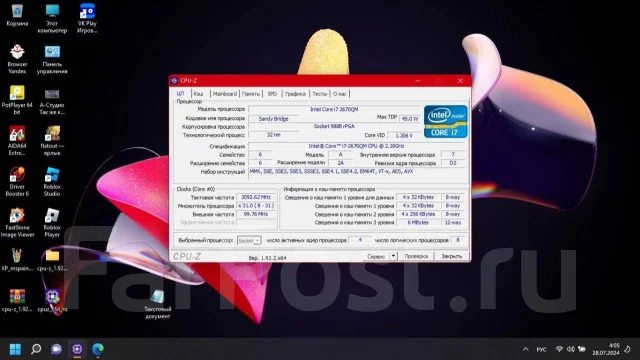Screen dimensions: 640x360
Task: Launch Driver Booster 6 shortcut
Action: point(17,182)
